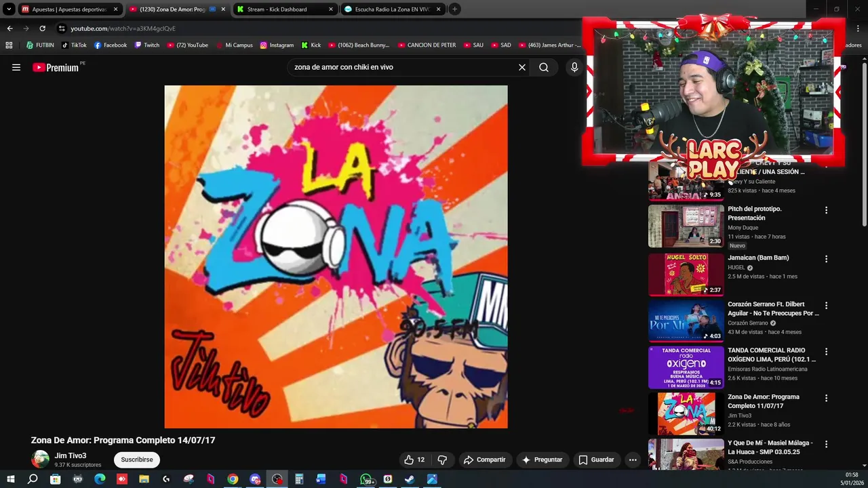Screen dimensions: 868x488
Task: Open Jim Tivo3 channel avatar
Action: [41, 460]
